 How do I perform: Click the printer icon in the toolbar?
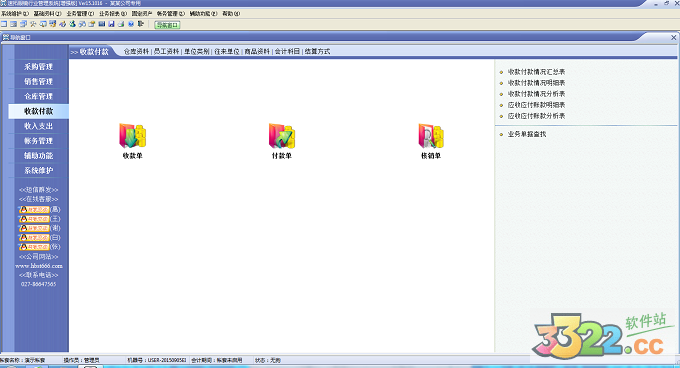pos(121,24)
